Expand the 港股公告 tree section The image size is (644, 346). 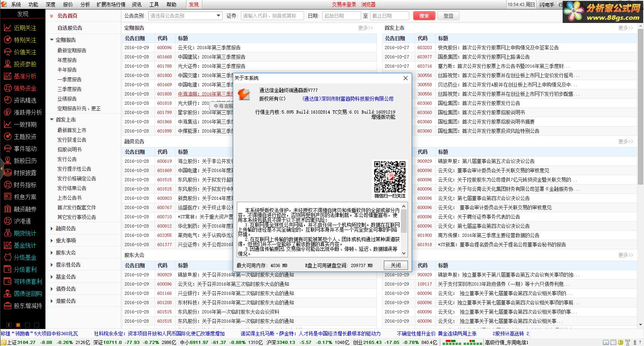52,301
